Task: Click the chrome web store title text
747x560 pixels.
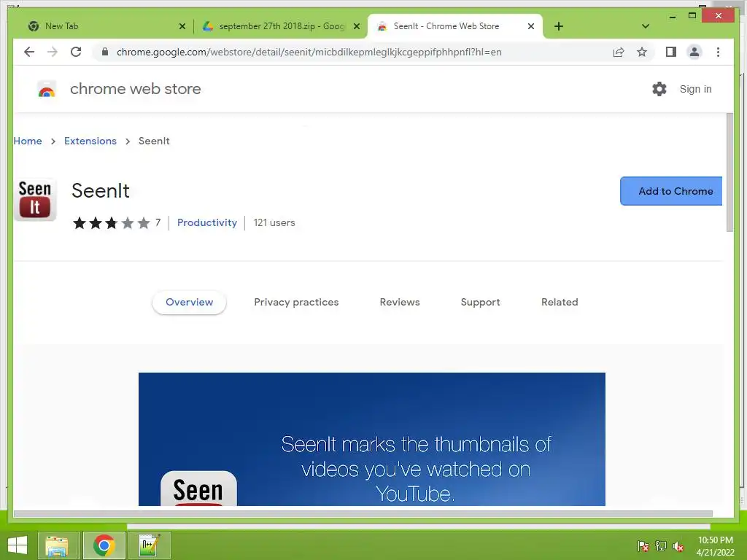Action: 135,88
